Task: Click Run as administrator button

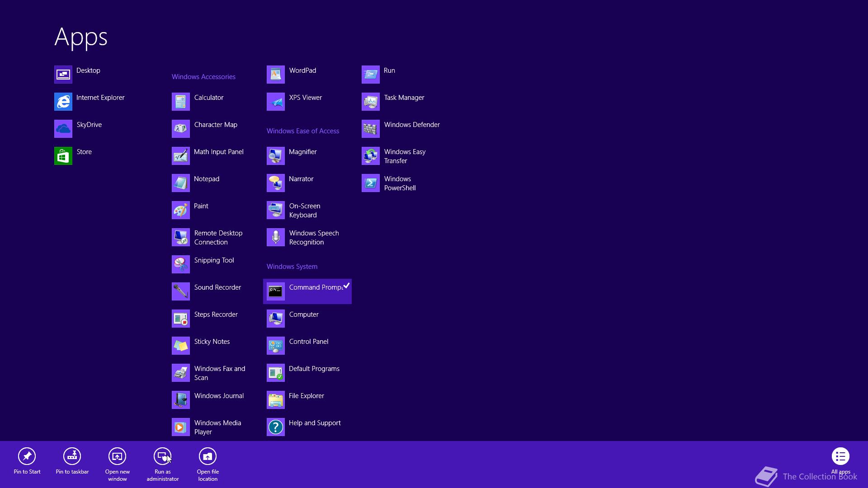Action: click(x=163, y=465)
